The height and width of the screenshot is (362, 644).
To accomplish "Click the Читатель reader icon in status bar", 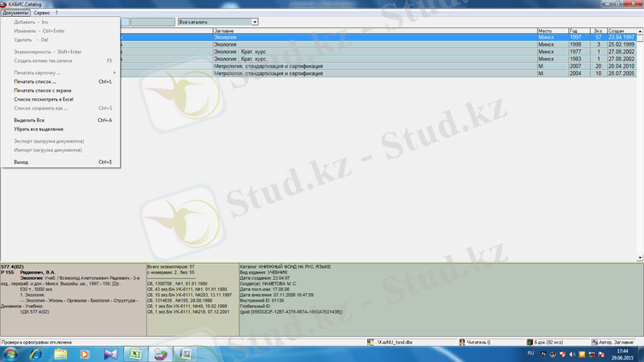I will 462,342.
